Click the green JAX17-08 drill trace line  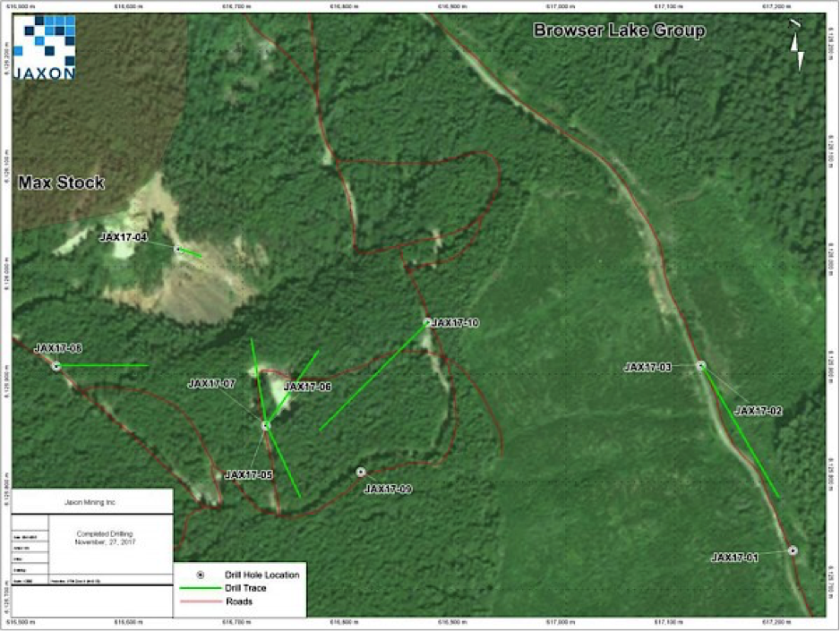(x=103, y=365)
